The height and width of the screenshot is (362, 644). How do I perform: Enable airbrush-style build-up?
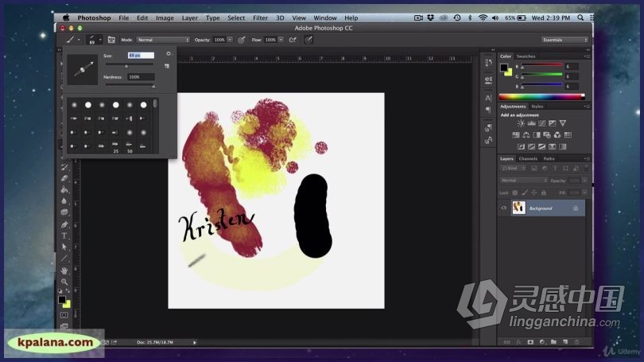293,40
